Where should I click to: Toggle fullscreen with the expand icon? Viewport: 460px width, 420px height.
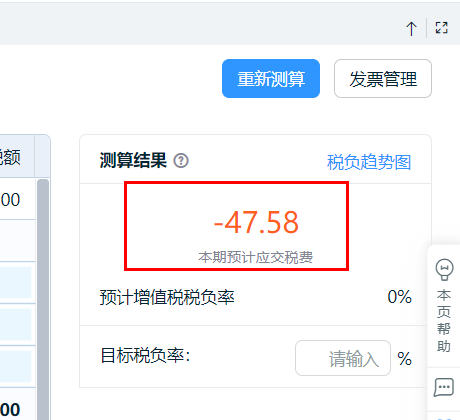[442, 28]
